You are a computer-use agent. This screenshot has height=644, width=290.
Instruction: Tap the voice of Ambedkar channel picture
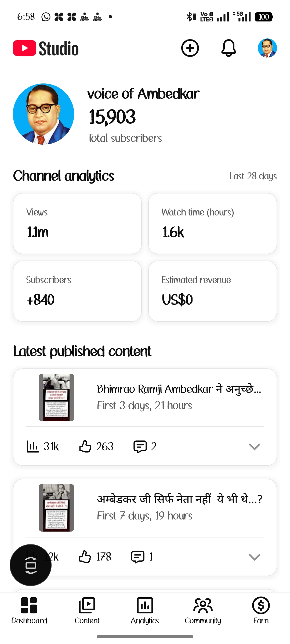coord(44,114)
